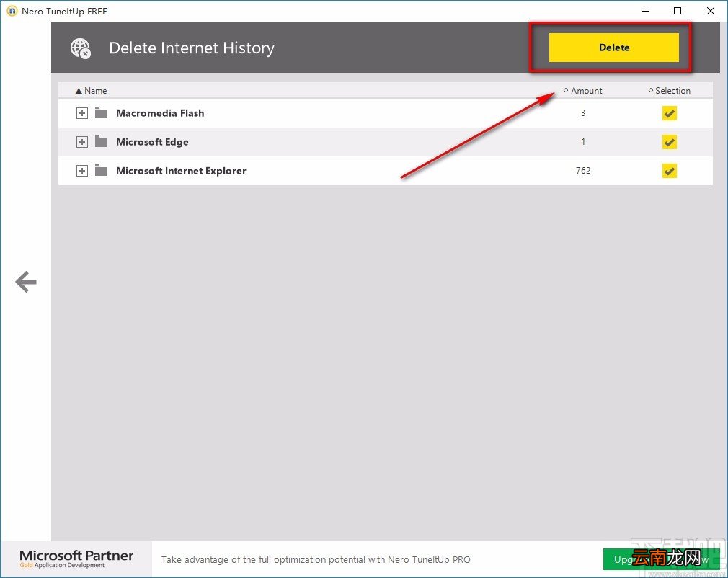Click the Microsoft Edge amount value 1
The width and height of the screenshot is (728, 578).
coord(583,141)
